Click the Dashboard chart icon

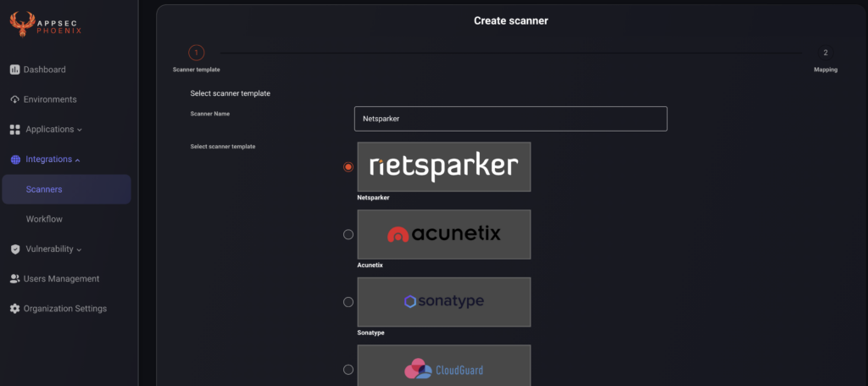pyautogui.click(x=15, y=70)
